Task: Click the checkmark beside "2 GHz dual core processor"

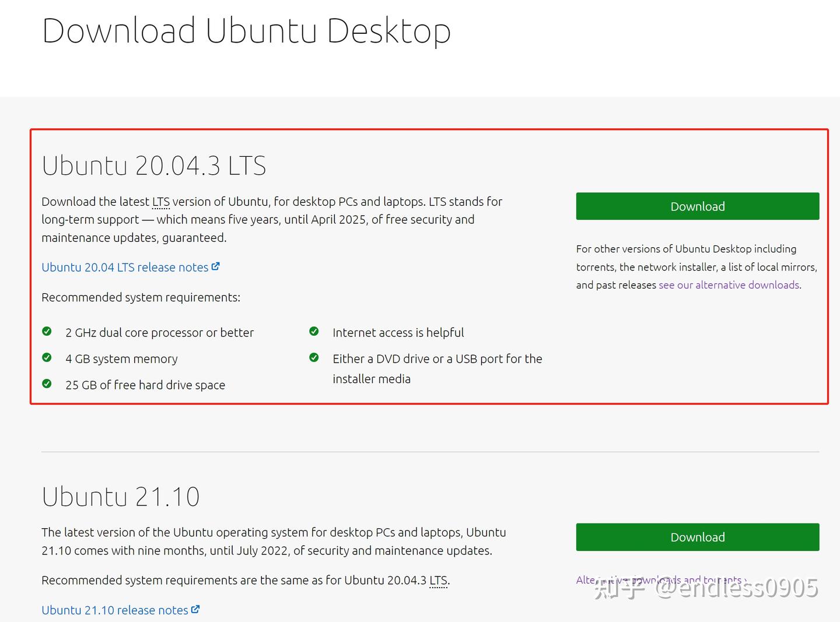Action: click(x=47, y=331)
